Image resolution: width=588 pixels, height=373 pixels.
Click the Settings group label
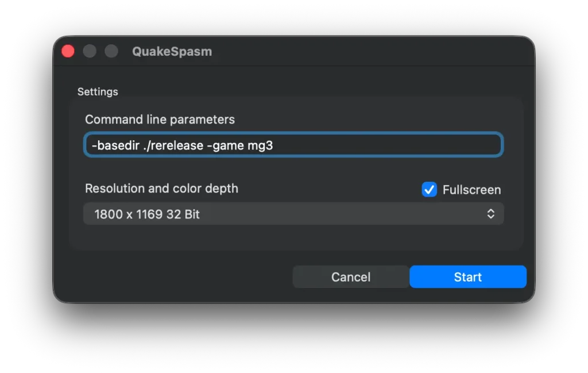point(98,92)
